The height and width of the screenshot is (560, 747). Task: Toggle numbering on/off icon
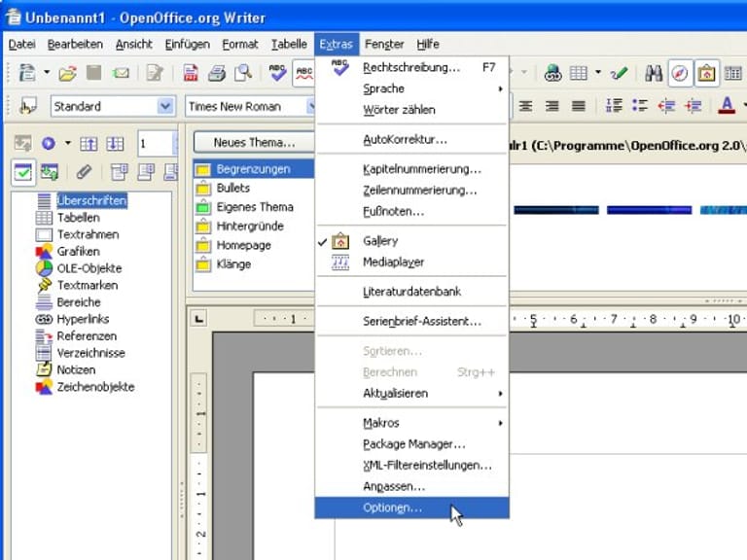[614, 105]
